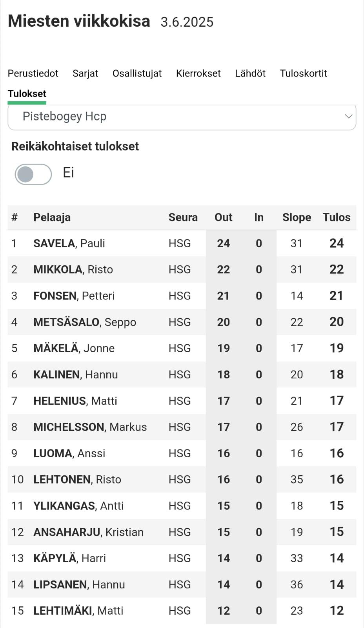This screenshot has width=364, height=628.
Task: Select player SAVELA, Pauli row
Action: tap(182, 243)
